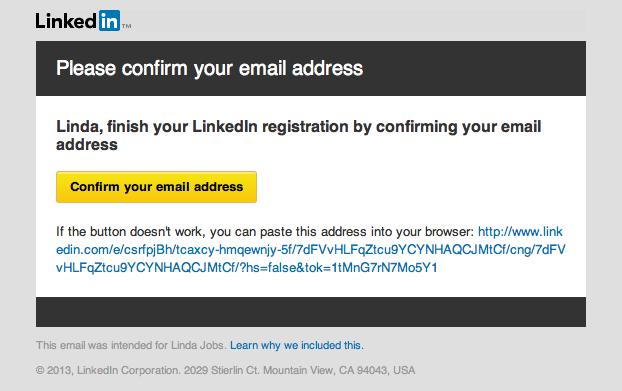Click the TM trademark symbol beside logo
This screenshot has width=622, height=391.
[127, 26]
